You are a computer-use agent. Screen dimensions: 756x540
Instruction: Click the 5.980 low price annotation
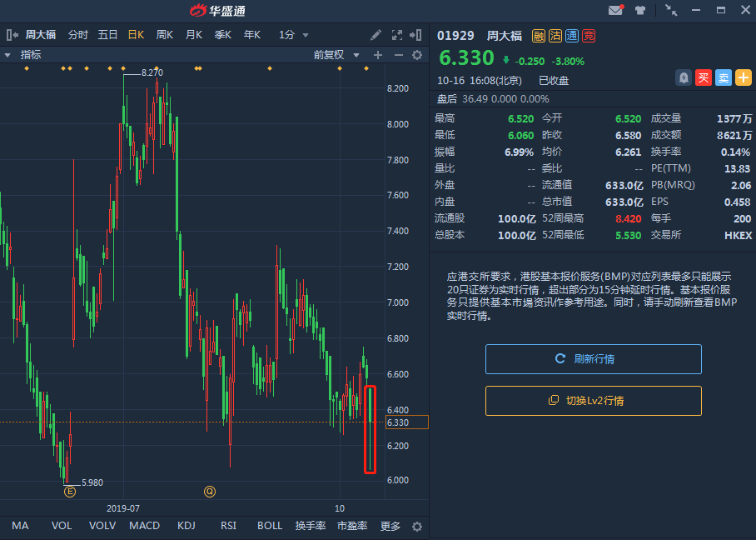click(x=92, y=482)
